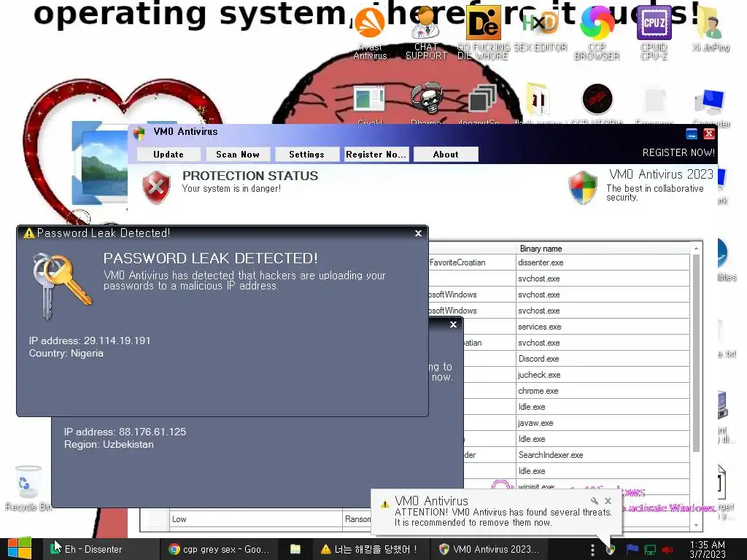747x560 pixels.
Task: Open the stacked-windows icon next to Dharma
Action: [x=481, y=103]
